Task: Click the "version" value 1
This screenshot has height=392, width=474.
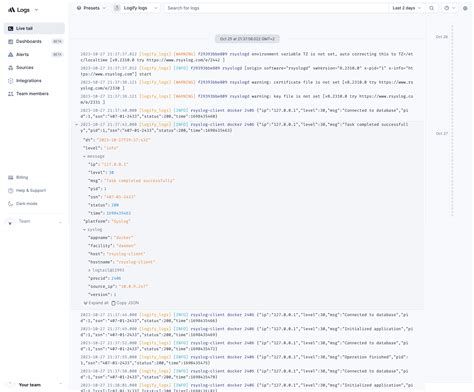Action: click(x=115, y=295)
